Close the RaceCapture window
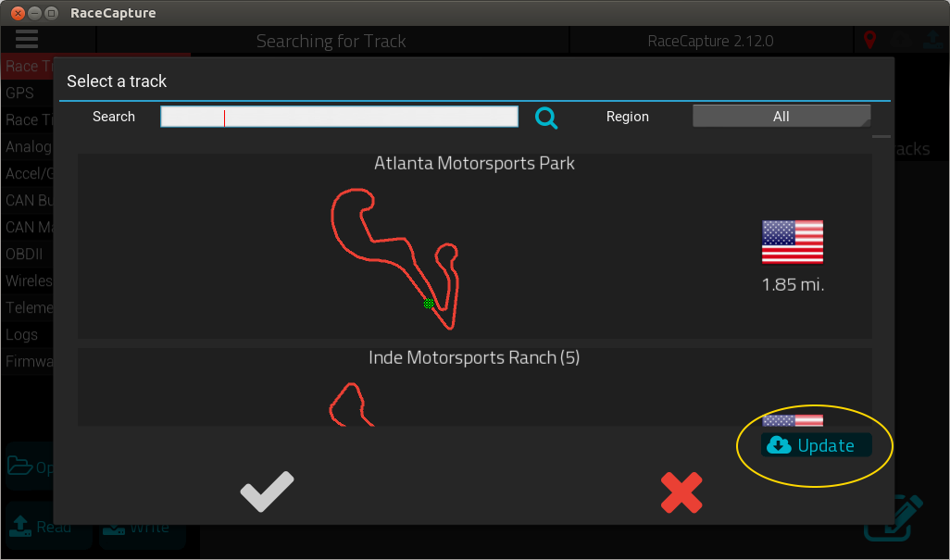950x560 pixels. pyautogui.click(x=19, y=13)
